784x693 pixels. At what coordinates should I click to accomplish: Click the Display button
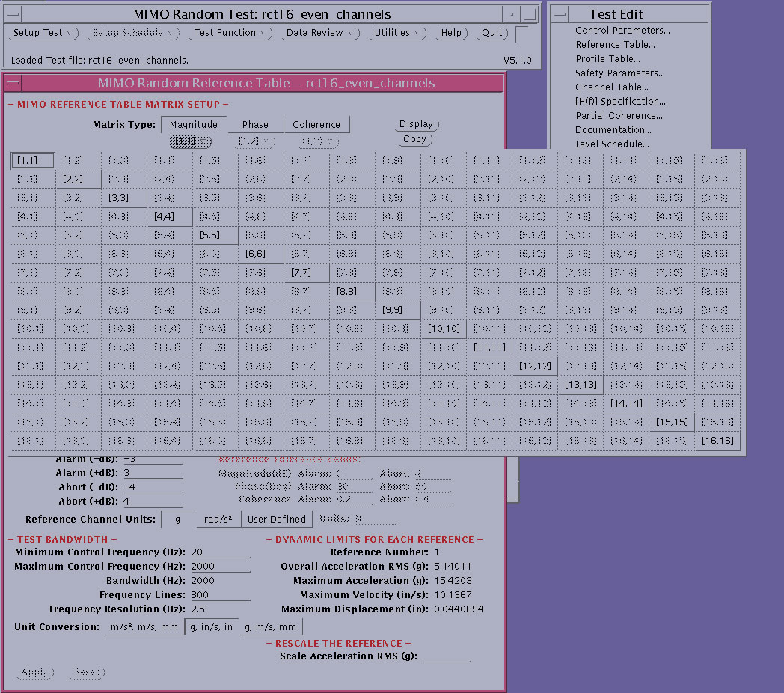coord(416,124)
